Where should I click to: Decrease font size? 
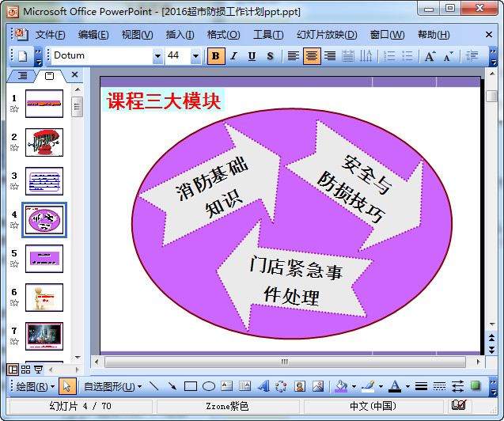click(x=448, y=56)
